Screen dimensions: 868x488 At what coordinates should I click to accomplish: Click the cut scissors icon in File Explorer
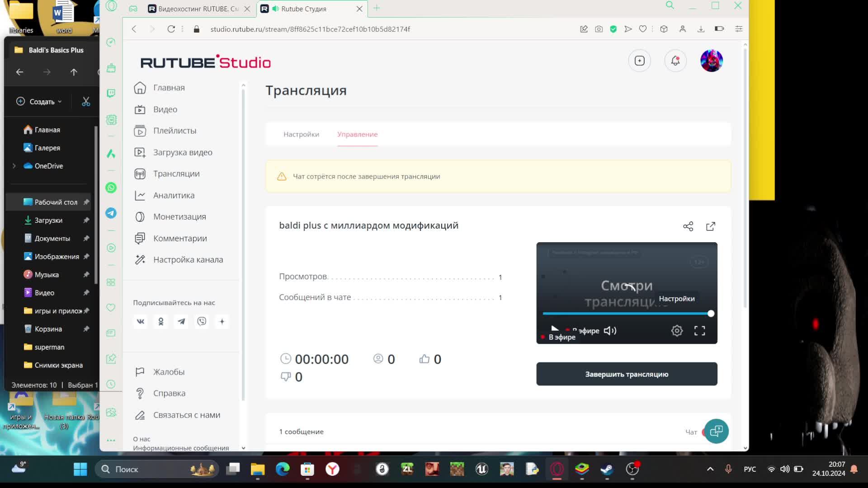click(x=86, y=102)
